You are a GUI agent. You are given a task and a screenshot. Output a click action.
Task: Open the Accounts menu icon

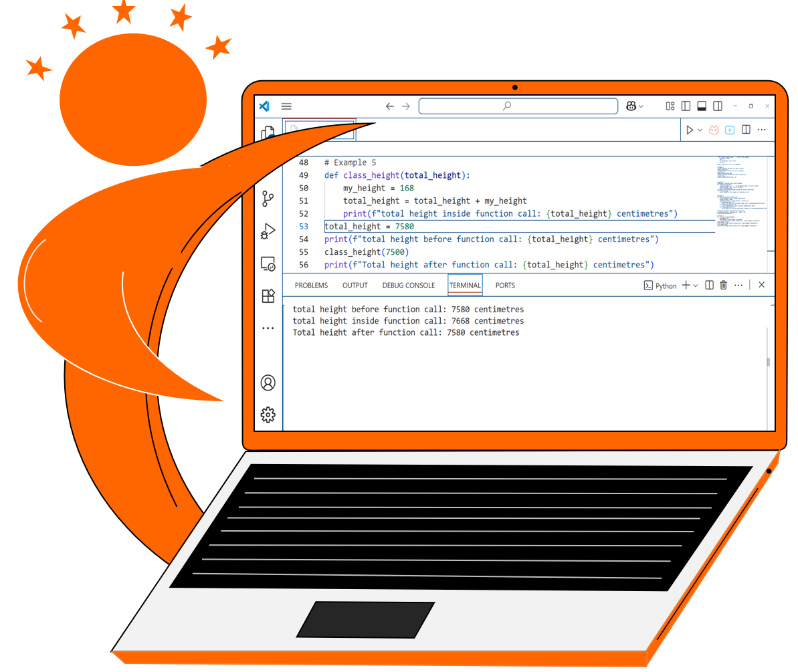(x=268, y=383)
